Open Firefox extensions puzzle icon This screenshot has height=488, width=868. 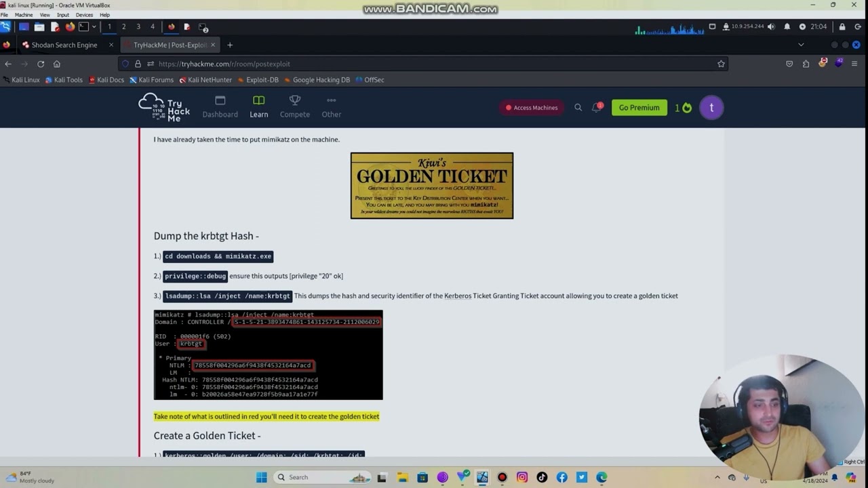(x=806, y=64)
